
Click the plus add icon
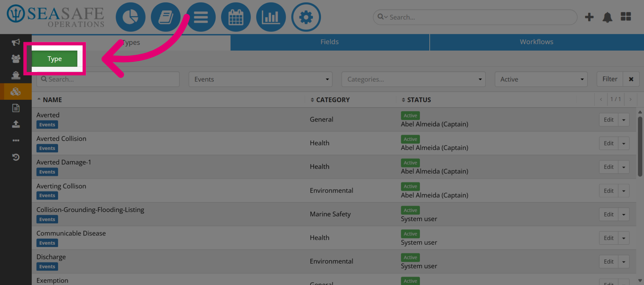(x=589, y=17)
